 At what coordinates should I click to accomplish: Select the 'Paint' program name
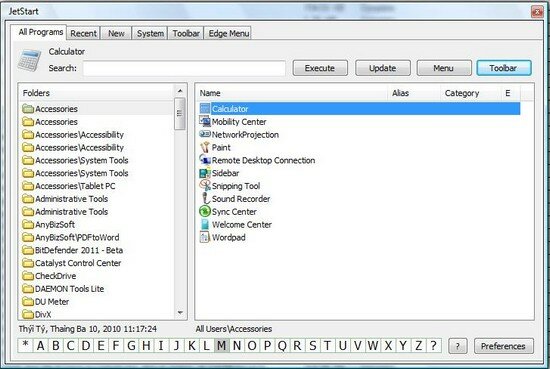[x=221, y=147]
